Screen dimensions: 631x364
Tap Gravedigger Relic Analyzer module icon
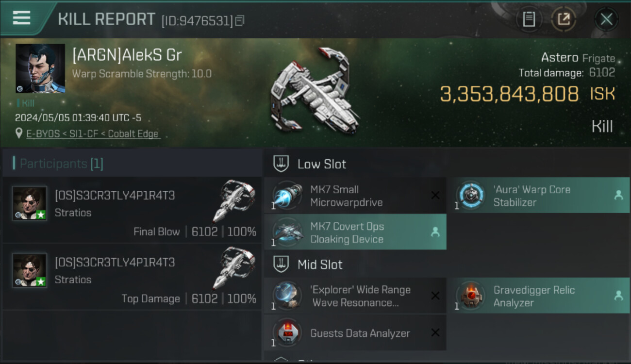coord(470,296)
